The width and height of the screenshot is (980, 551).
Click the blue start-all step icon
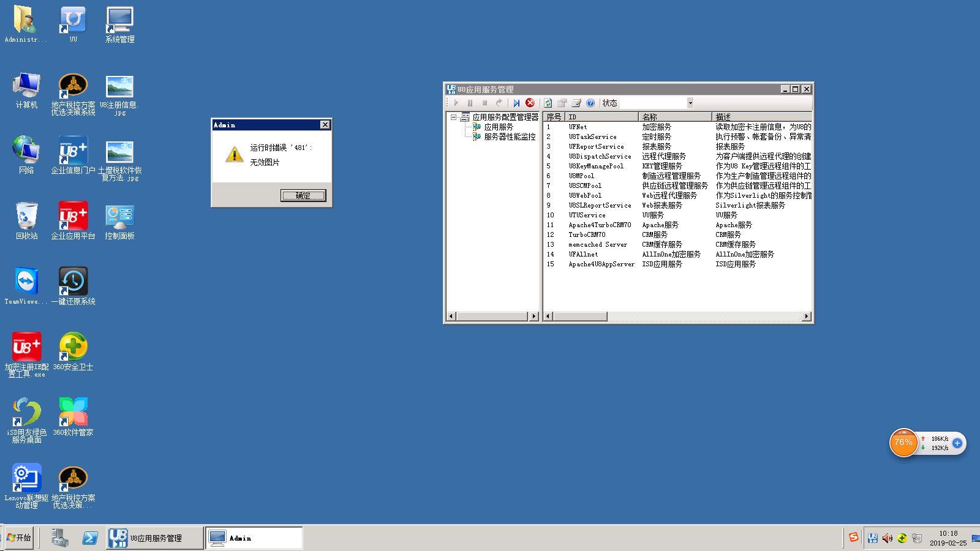516,103
